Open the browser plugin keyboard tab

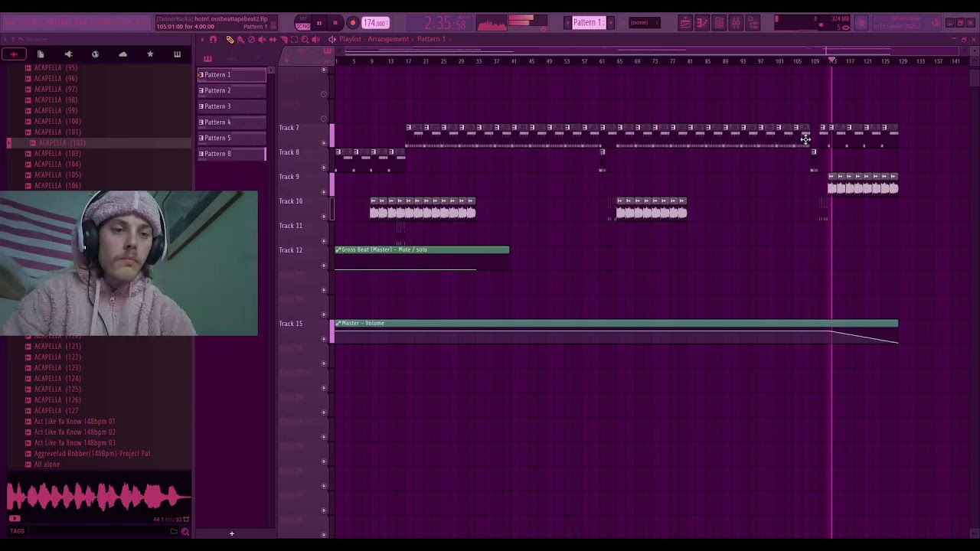click(177, 54)
